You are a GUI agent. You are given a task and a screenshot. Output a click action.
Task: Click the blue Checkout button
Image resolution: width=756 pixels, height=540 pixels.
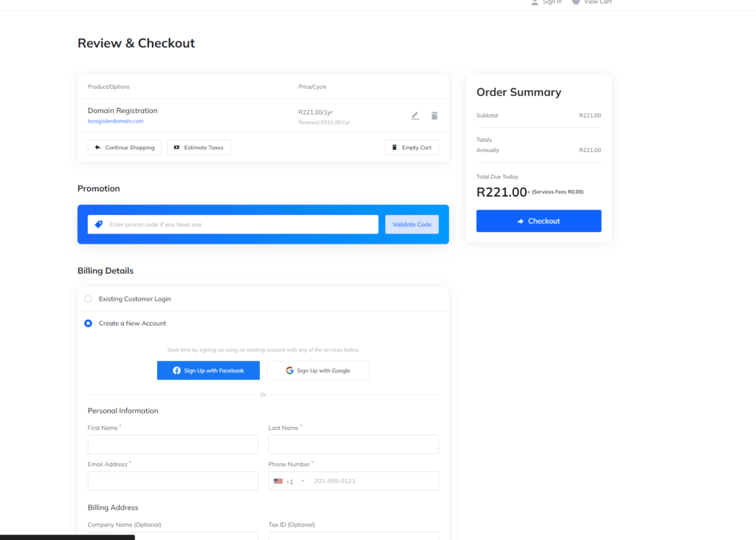[x=538, y=221]
